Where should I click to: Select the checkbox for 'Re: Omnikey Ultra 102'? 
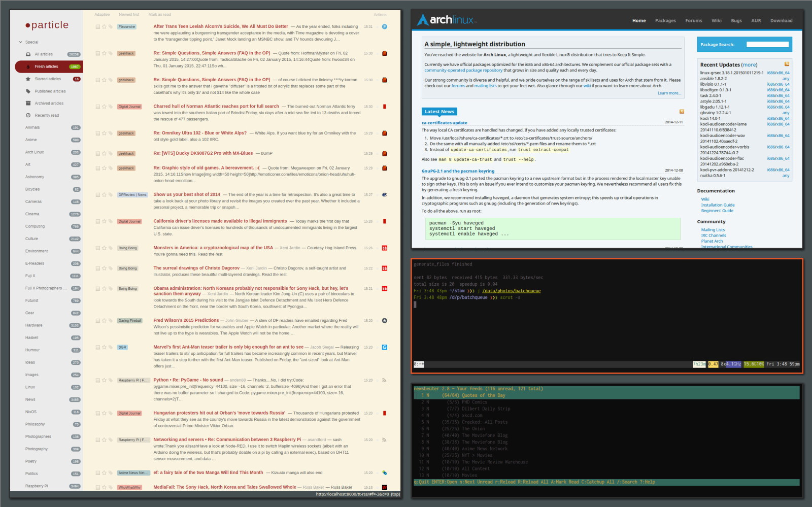pos(98,133)
